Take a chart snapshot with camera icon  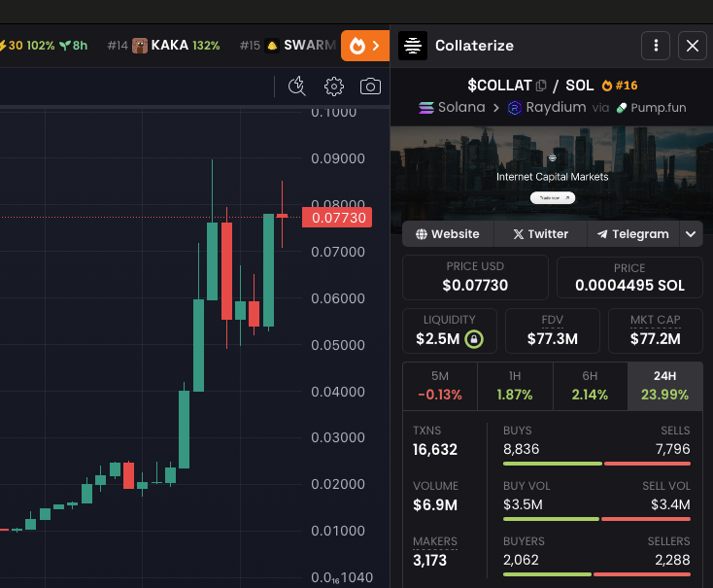click(370, 86)
